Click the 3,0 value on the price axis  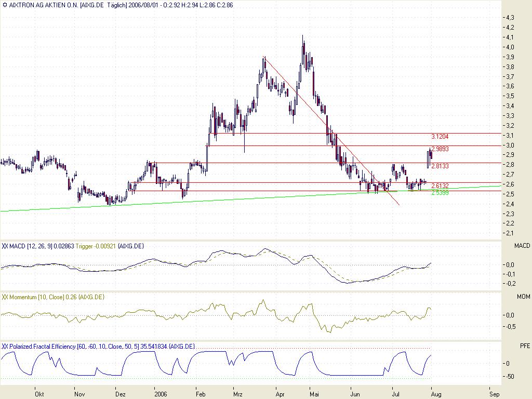point(510,145)
